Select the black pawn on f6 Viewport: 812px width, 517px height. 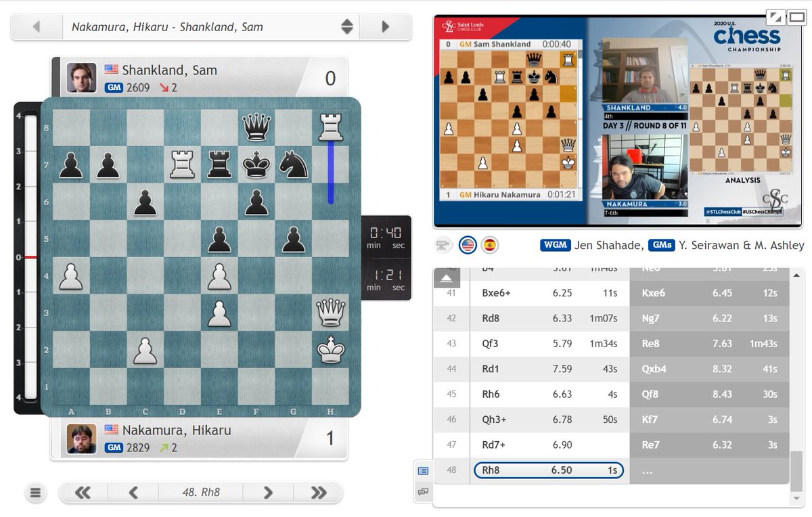pyautogui.click(x=256, y=201)
